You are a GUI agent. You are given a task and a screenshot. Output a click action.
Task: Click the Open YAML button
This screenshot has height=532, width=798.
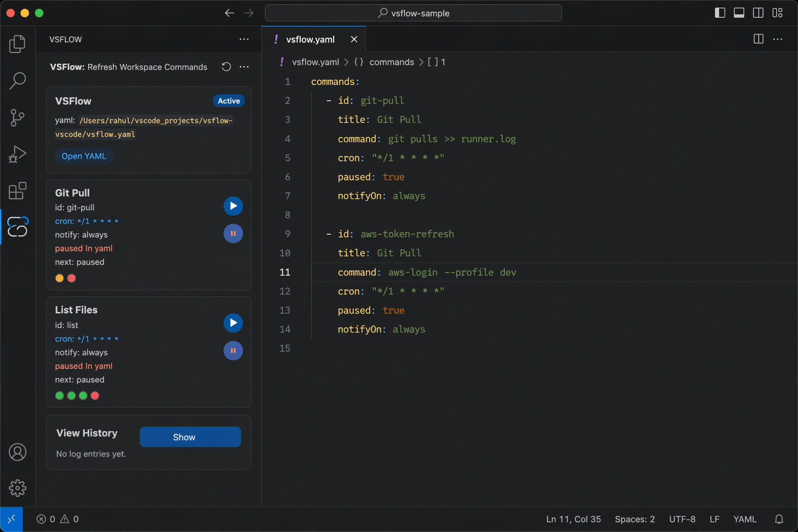pos(84,156)
